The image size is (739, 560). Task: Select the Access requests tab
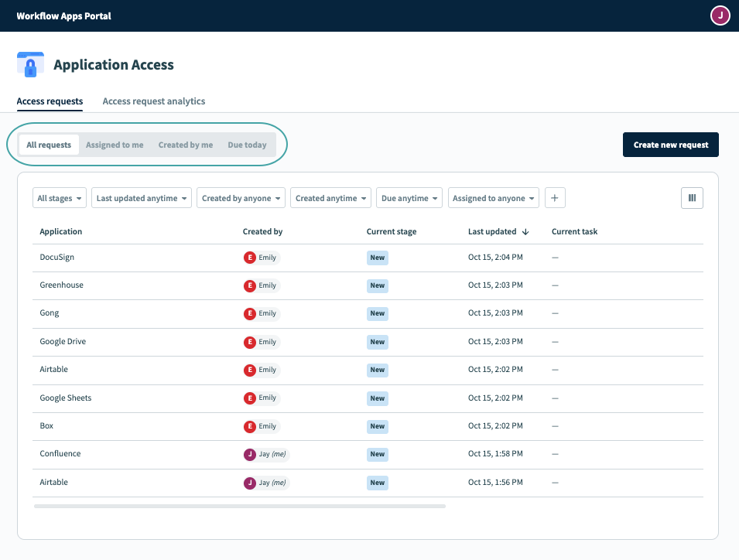click(50, 101)
